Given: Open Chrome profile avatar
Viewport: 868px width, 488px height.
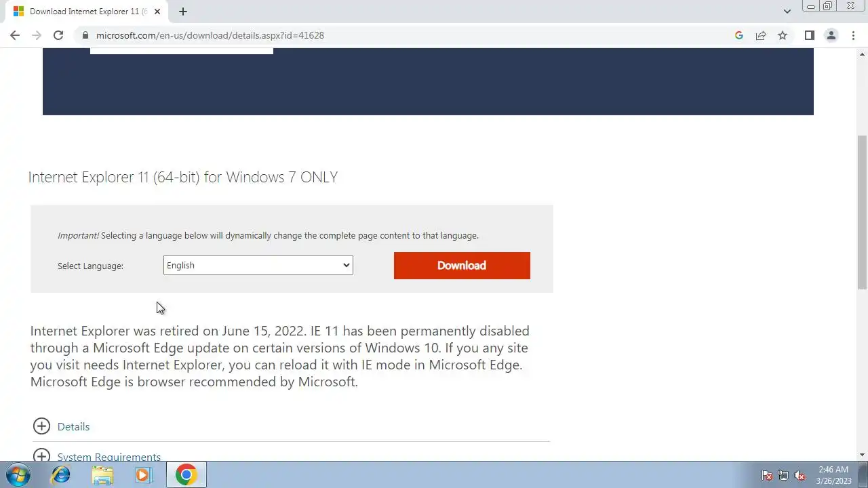Looking at the screenshot, I should coord(831,35).
